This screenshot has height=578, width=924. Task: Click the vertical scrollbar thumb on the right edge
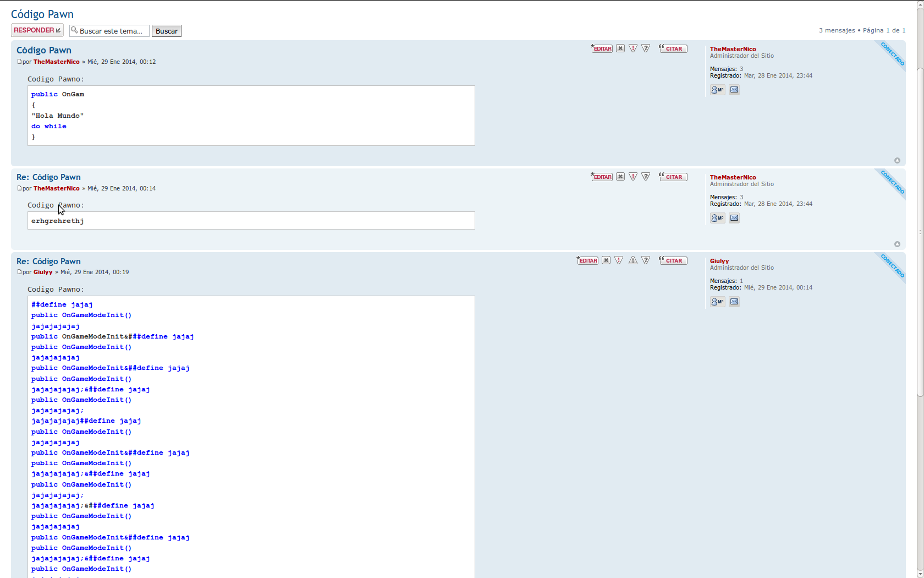click(x=920, y=231)
